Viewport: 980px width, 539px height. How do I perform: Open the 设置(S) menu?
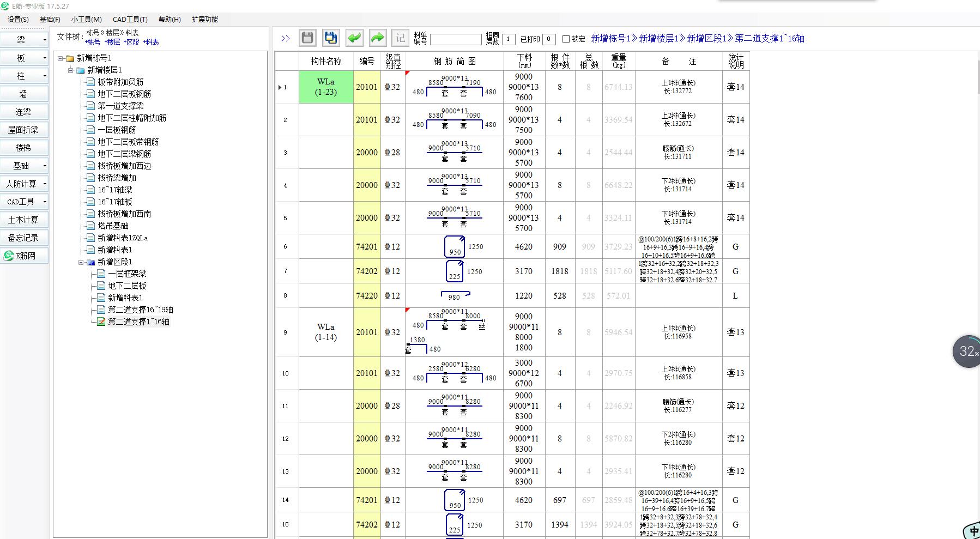pos(18,20)
